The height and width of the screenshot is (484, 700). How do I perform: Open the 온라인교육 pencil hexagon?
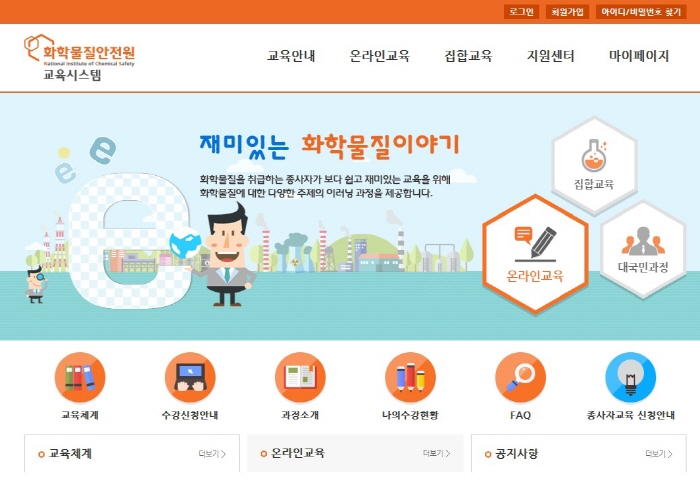coord(535,254)
